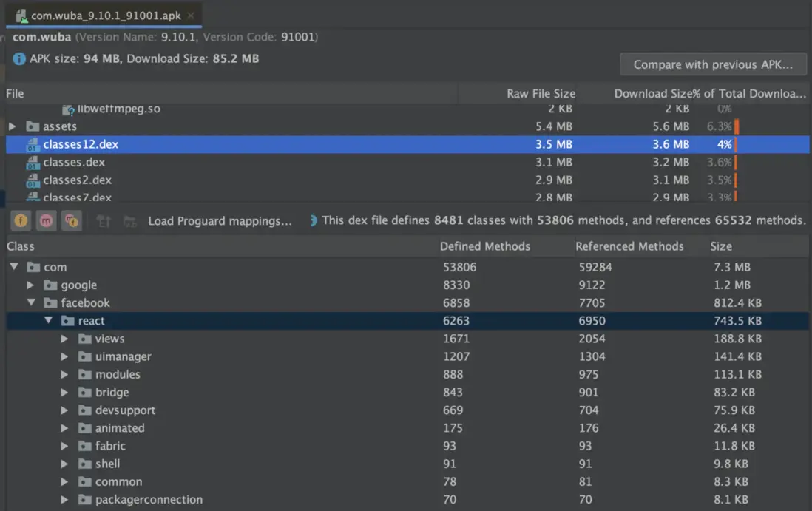Select the classes.dex file row

[74, 163]
